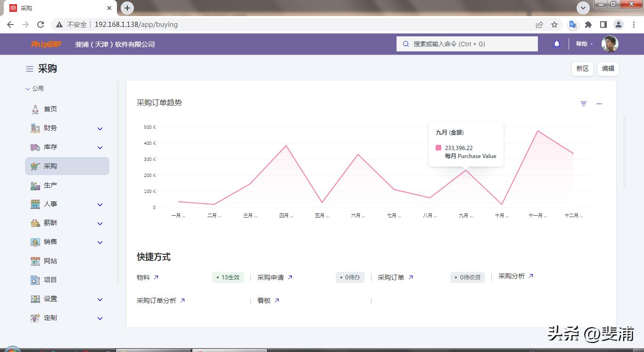
Task: Expand the 设置 settings section
Action: coord(99,299)
